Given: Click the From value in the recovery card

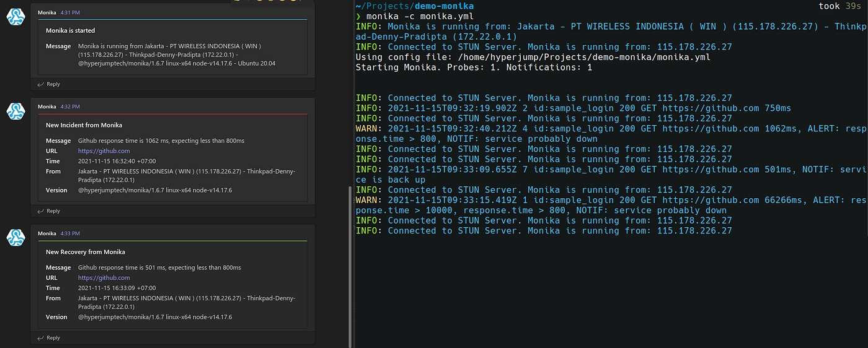Looking at the screenshot, I should 187,302.
